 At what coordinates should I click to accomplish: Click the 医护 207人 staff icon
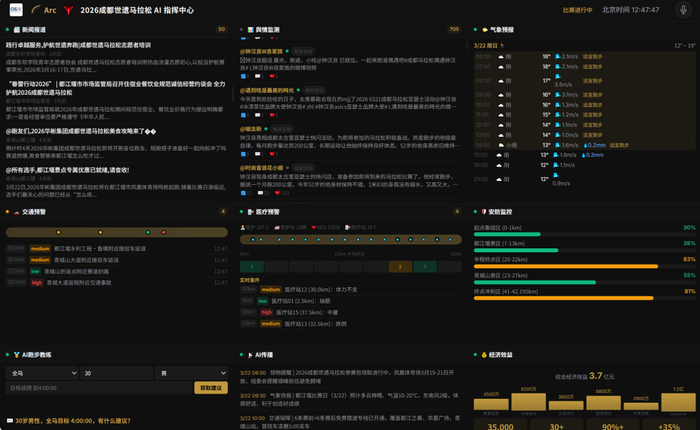[243, 227]
